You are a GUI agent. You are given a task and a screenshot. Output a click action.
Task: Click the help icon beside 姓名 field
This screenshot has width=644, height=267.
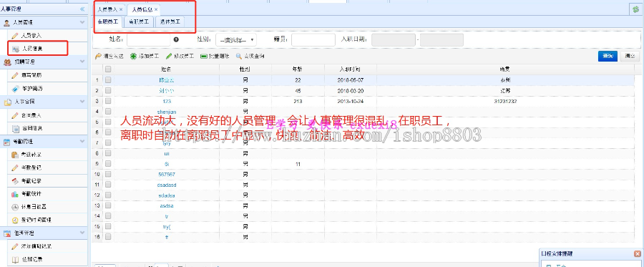click(176, 39)
